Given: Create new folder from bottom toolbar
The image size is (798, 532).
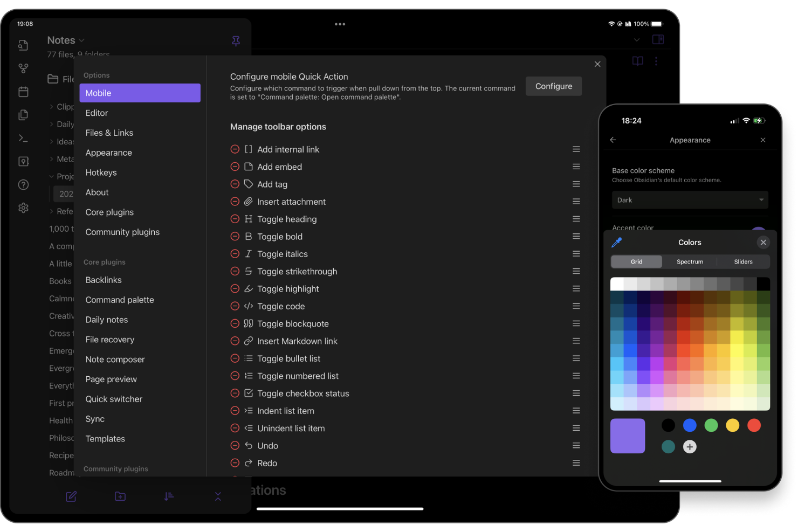Looking at the screenshot, I should coord(120,496).
